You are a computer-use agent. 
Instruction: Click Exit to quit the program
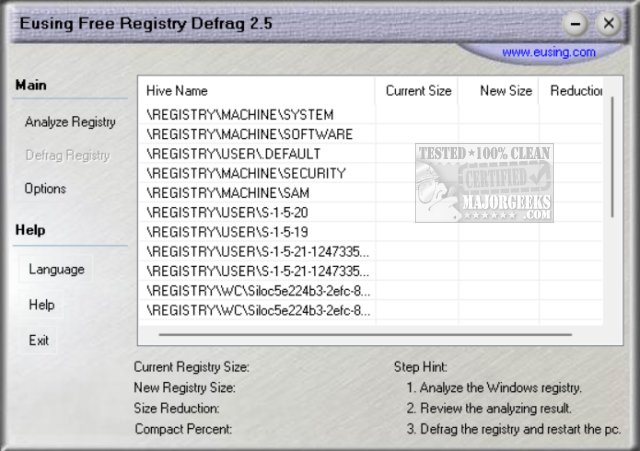[38, 340]
